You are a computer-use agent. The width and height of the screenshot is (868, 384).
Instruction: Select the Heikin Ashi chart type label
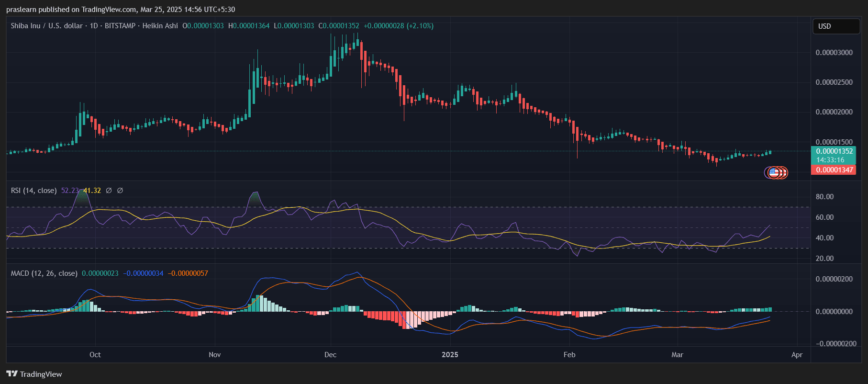160,26
